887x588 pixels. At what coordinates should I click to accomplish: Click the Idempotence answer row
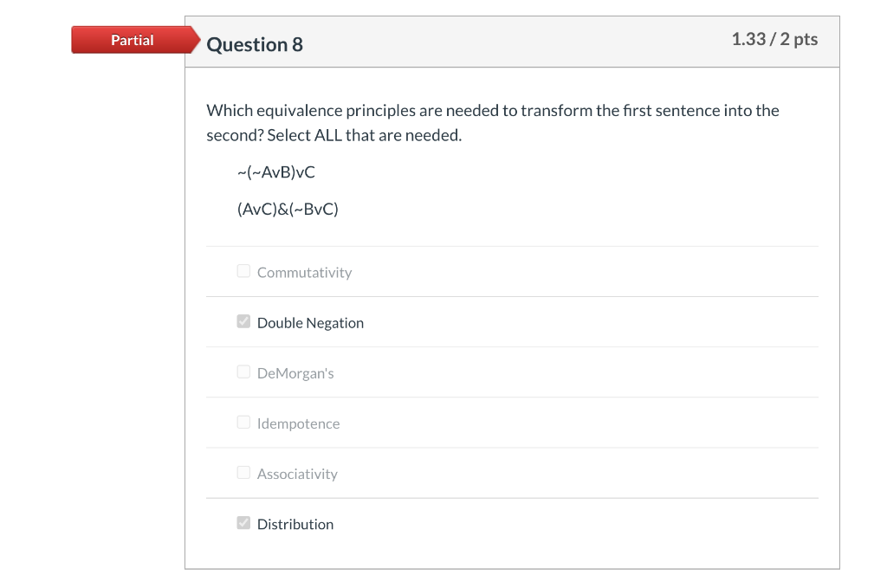pos(512,423)
